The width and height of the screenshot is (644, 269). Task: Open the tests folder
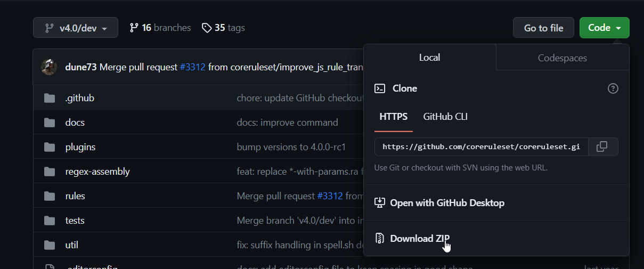75,221
